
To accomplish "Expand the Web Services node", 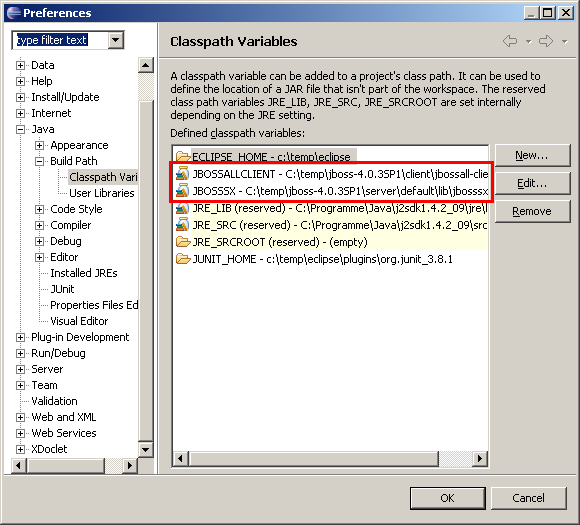I will tap(20, 433).
